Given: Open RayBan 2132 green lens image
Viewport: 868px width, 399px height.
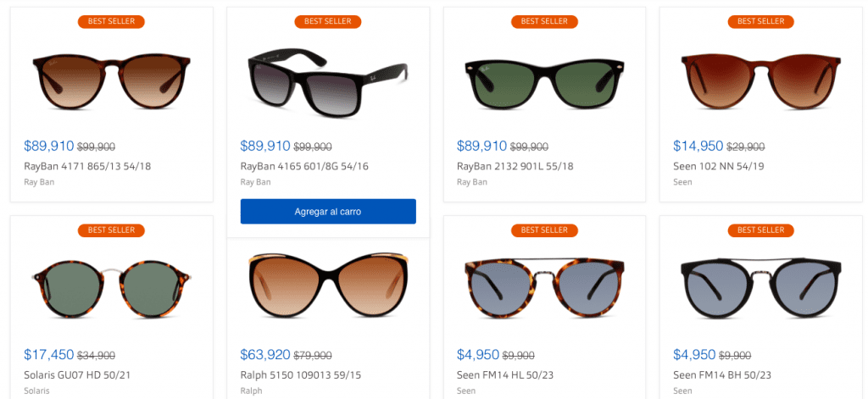Looking at the screenshot, I should click(544, 82).
